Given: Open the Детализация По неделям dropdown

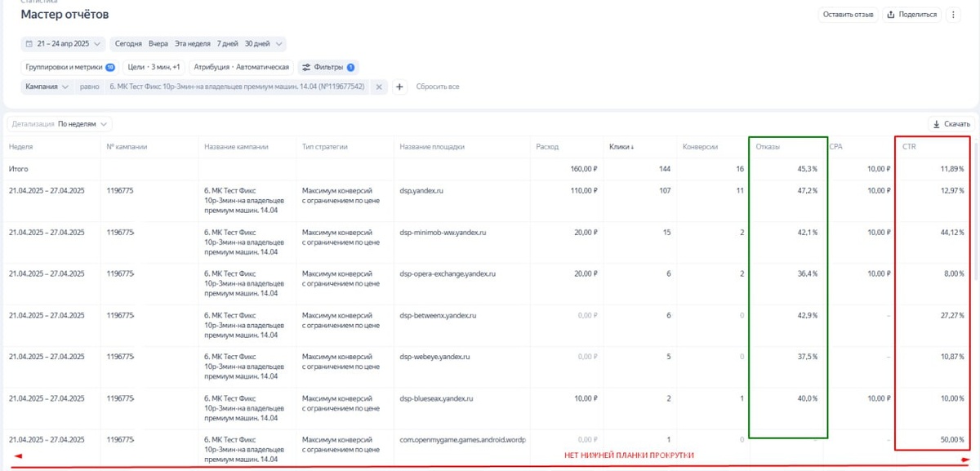Looking at the screenshot, I should coord(60,124).
